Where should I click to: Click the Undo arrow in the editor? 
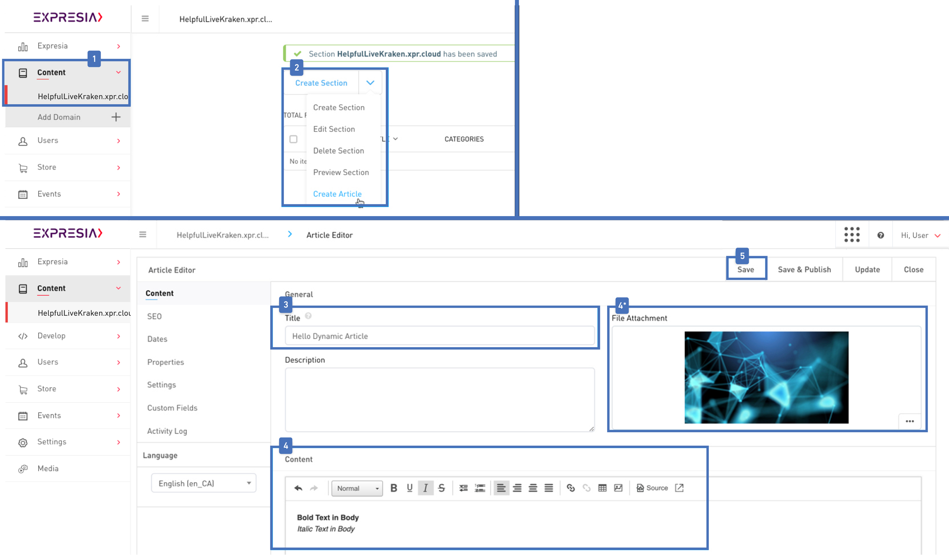(x=298, y=488)
